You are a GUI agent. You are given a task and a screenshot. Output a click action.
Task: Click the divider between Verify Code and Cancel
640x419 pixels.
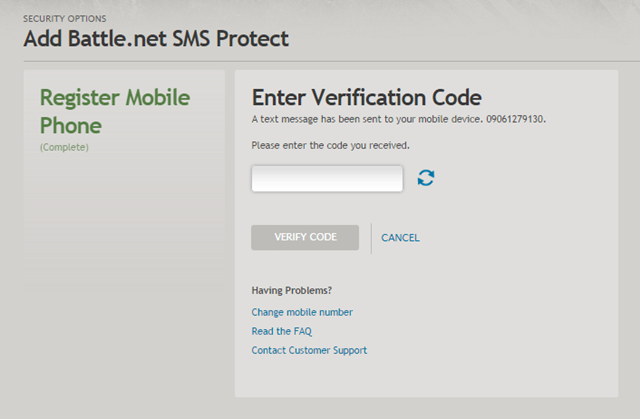tap(371, 238)
